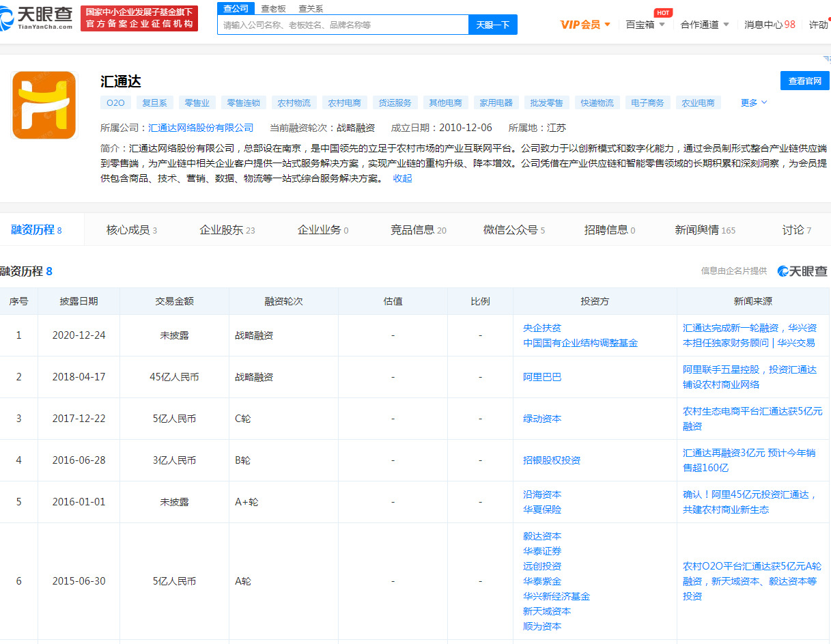The width and height of the screenshot is (831, 644).
Task: Open the 汇通达网络股份有限公司 company link
Action: (x=201, y=128)
